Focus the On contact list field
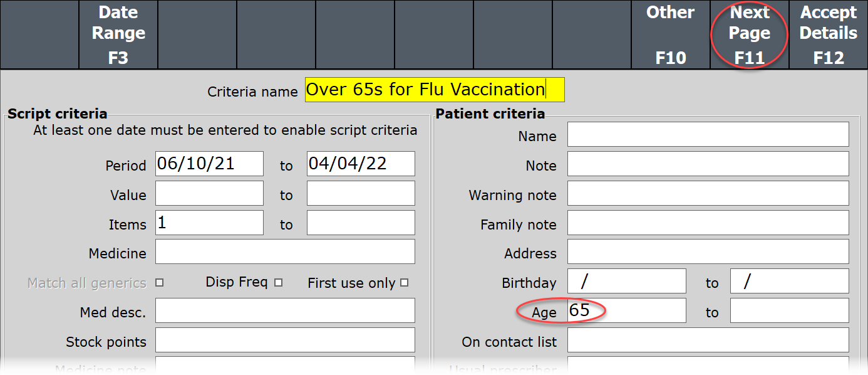 coord(708,340)
